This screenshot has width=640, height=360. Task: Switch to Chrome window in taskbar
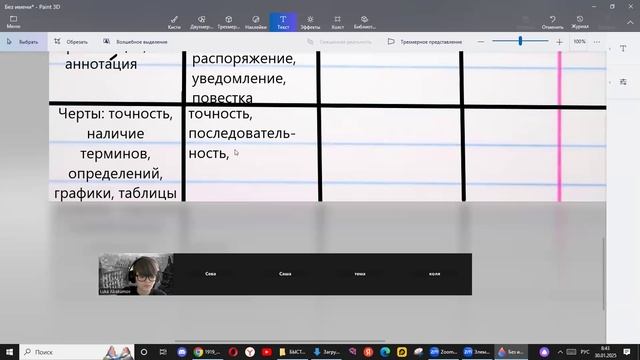click(x=207, y=352)
